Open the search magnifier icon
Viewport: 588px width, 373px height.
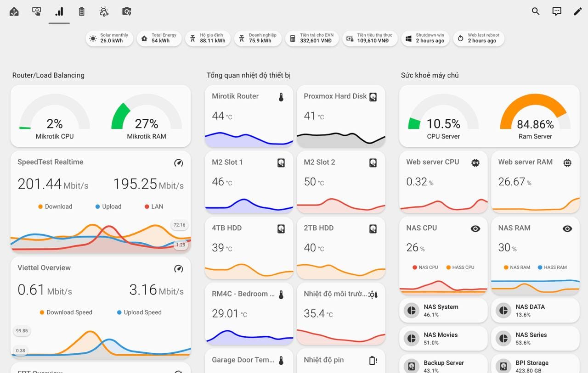point(536,11)
